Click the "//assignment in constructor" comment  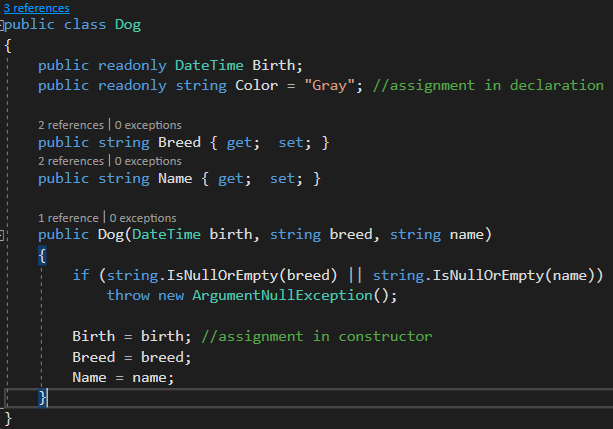(x=317, y=336)
